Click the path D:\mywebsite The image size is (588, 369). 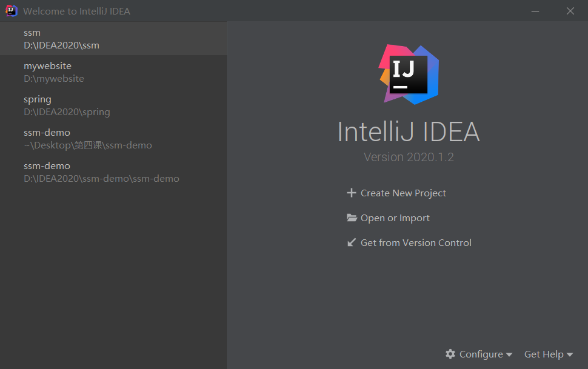click(54, 79)
